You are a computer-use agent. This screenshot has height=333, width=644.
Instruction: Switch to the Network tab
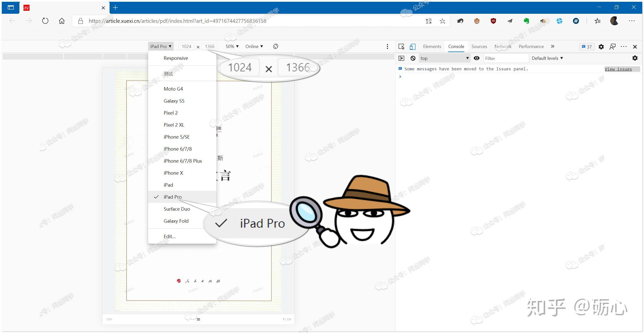503,46
